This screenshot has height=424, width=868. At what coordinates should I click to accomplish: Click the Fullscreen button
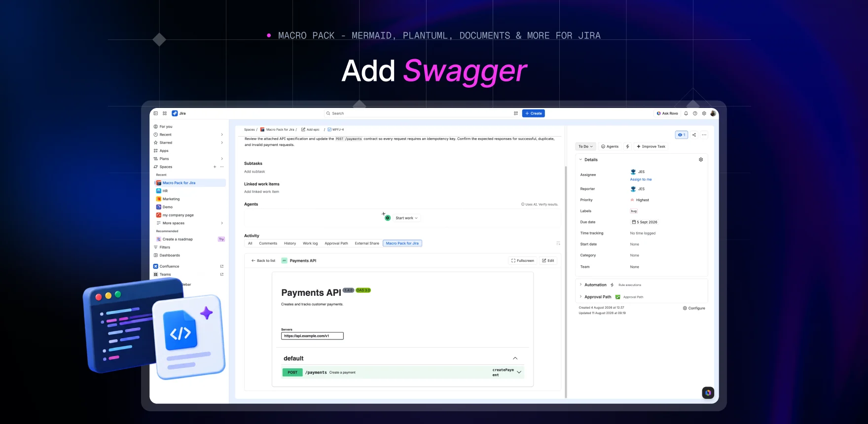point(523,261)
